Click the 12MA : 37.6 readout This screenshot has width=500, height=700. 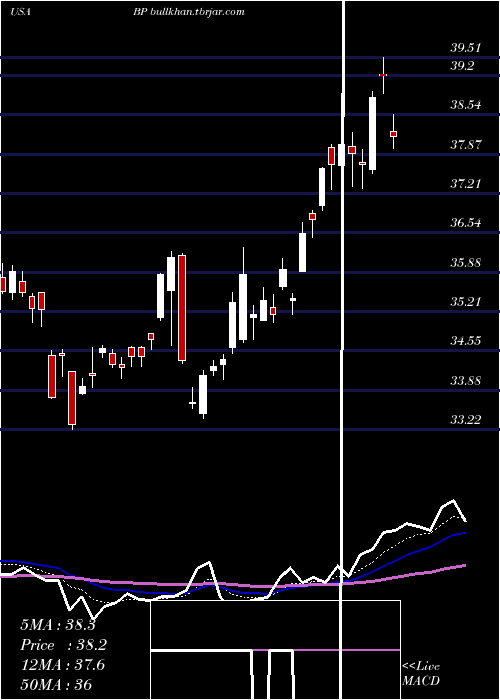pyautogui.click(x=62, y=665)
